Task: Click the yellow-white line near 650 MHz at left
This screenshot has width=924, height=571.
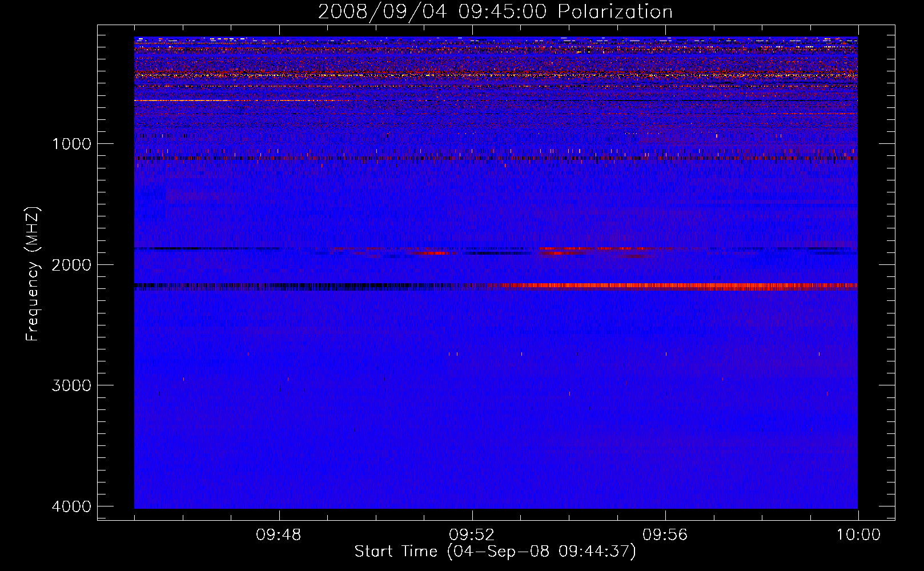Action: pos(183,100)
